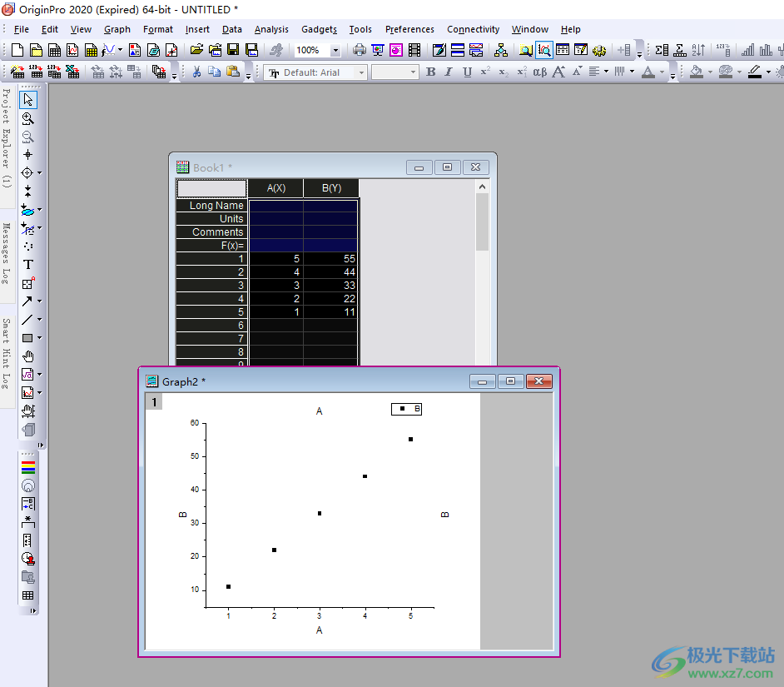Toggle Bold text formatting
784x687 pixels.
430,72
